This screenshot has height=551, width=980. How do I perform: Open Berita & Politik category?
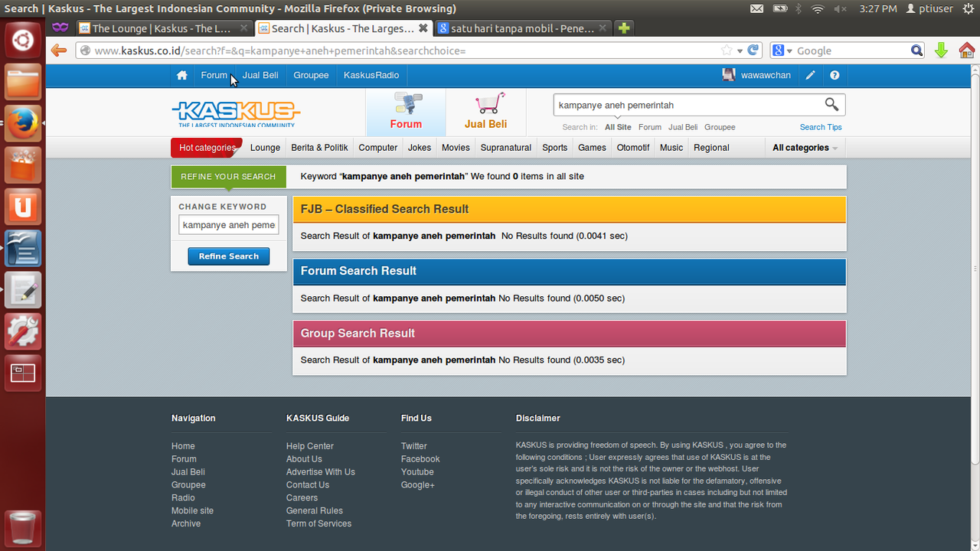pos(319,148)
